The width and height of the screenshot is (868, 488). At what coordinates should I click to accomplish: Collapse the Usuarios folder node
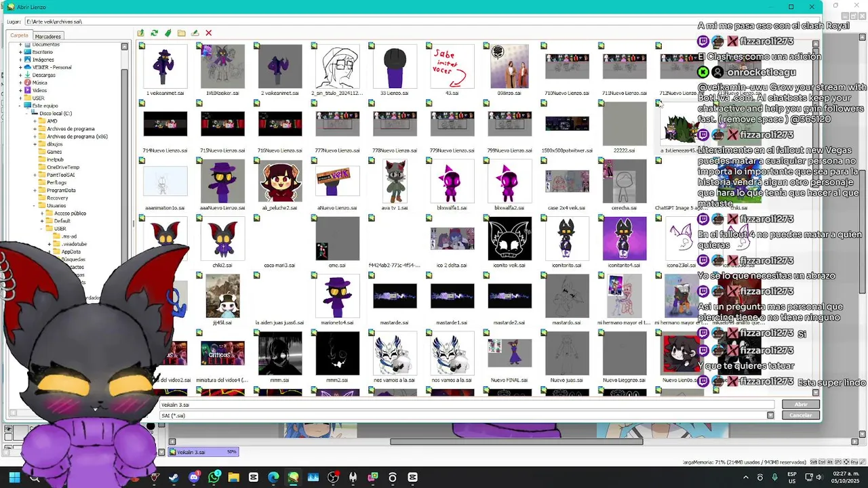click(34, 205)
